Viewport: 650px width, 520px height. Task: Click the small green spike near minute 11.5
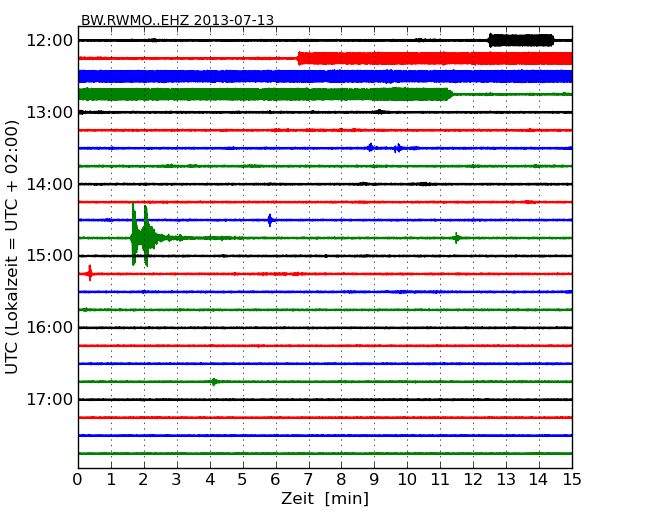(456, 238)
